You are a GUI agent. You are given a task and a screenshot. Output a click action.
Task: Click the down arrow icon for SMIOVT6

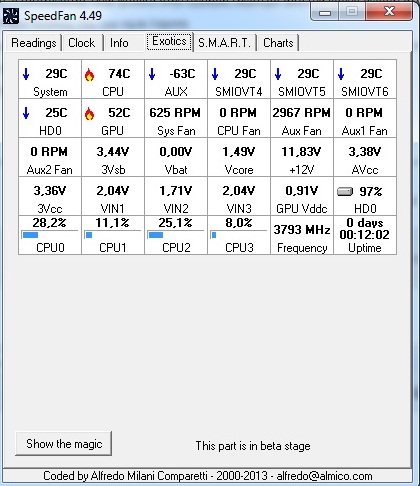coord(341,74)
